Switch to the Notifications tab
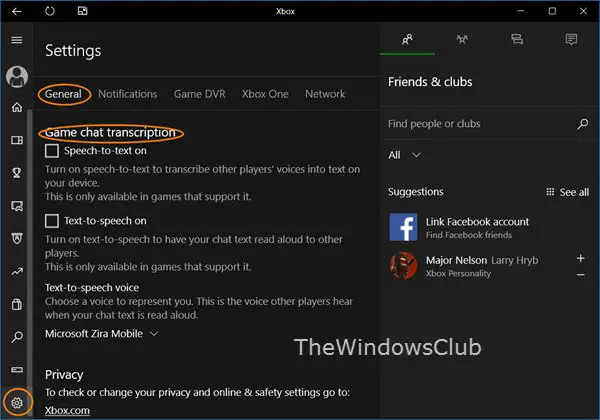The height and width of the screenshot is (420, 600). tap(127, 94)
